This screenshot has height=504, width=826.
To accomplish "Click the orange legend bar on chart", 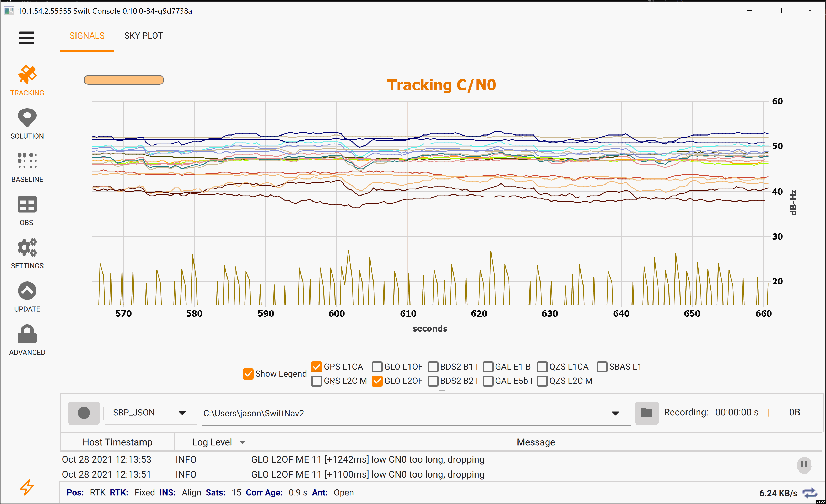I will [x=124, y=80].
